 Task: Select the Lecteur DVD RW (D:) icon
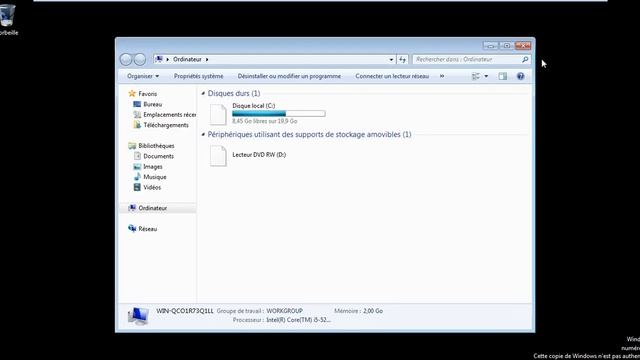click(x=218, y=156)
